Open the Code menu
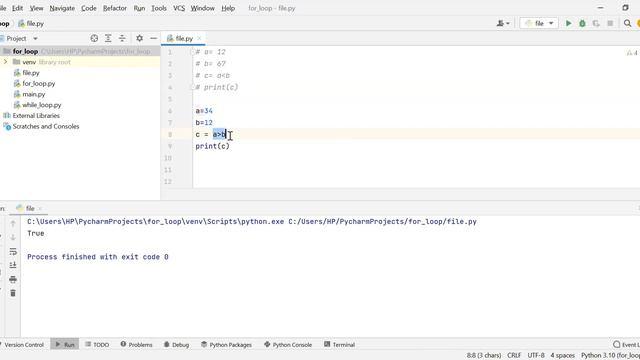Screen dimensions: 640x360 (x=89, y=8)
